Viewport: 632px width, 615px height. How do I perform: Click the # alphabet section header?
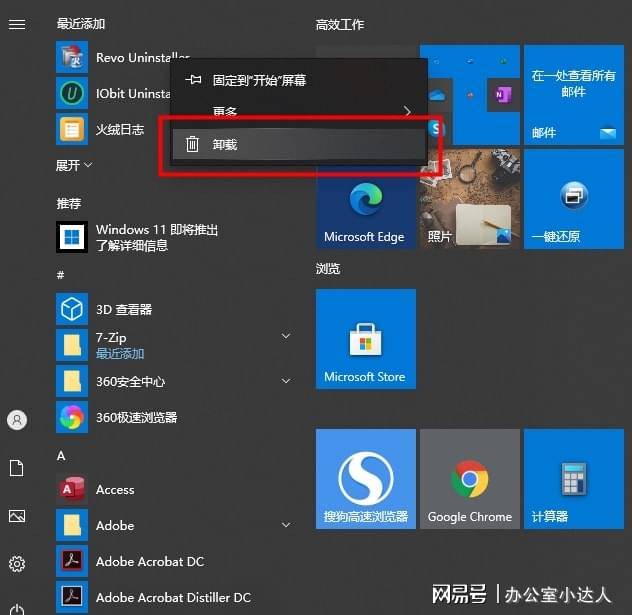coord(60,275)
